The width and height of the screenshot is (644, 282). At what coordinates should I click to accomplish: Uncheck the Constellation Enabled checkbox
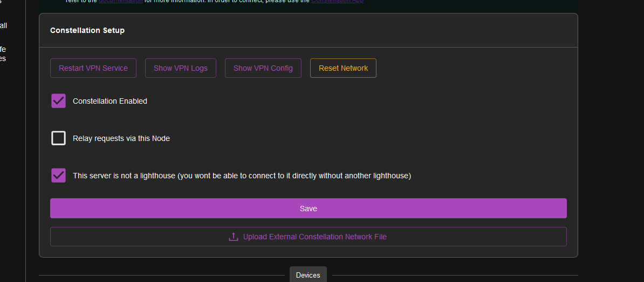coord(59,100)
